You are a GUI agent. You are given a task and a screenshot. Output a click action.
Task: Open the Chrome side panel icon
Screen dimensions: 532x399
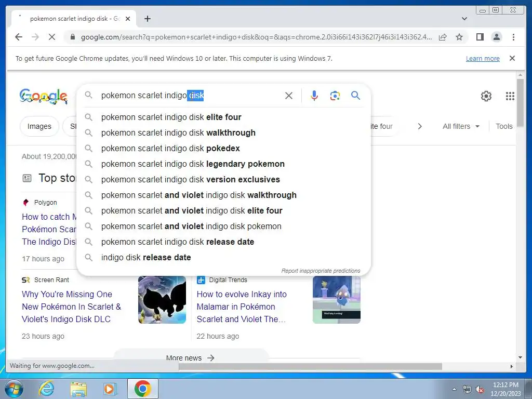click(480, 37)
